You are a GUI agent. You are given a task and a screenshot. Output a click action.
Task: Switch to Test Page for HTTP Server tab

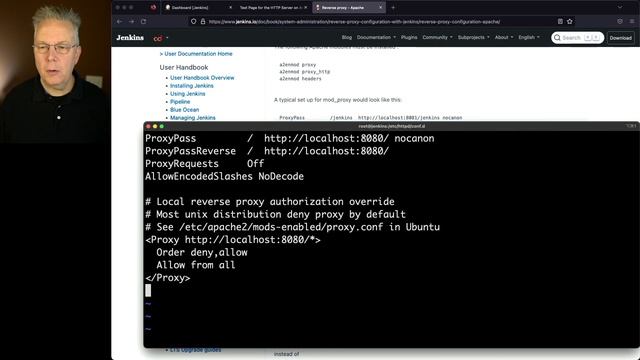click(x=272, y=7)
